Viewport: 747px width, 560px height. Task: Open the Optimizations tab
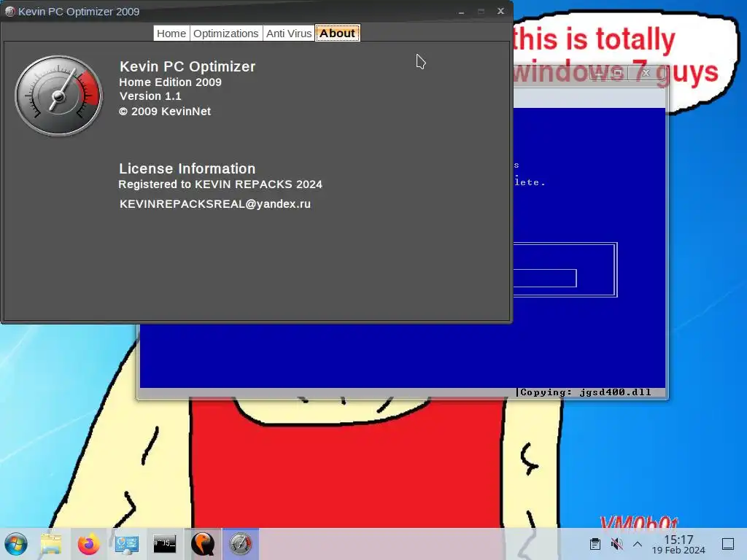[x=226, y=34]
